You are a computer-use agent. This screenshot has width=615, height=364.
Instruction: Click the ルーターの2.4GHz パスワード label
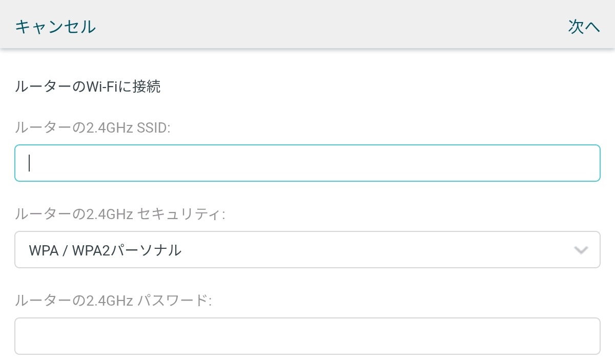(x=113, y=300)
